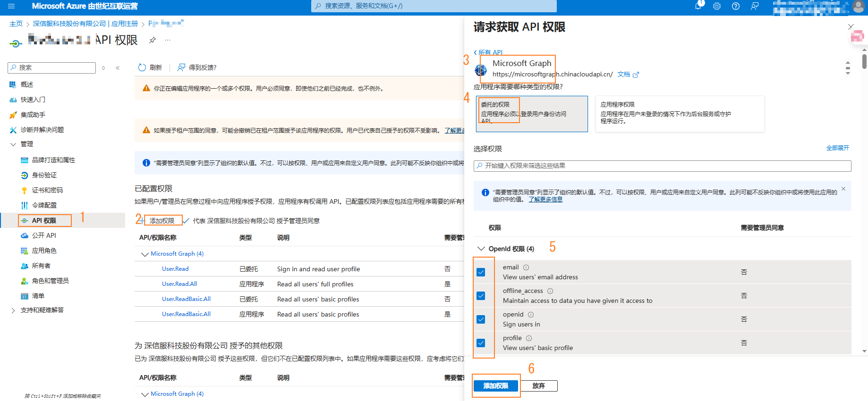Open 证书和密码 in the sidebar menu
This screenshot has width=868, height=401.
pyautogui.click(x=47, y=190)
